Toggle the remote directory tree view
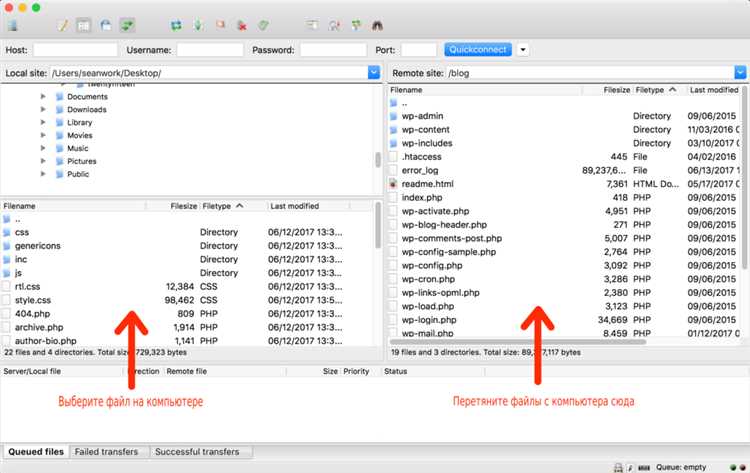Image resolution: width=750 pixels, height=473 pixels. [x=106, y=25]
